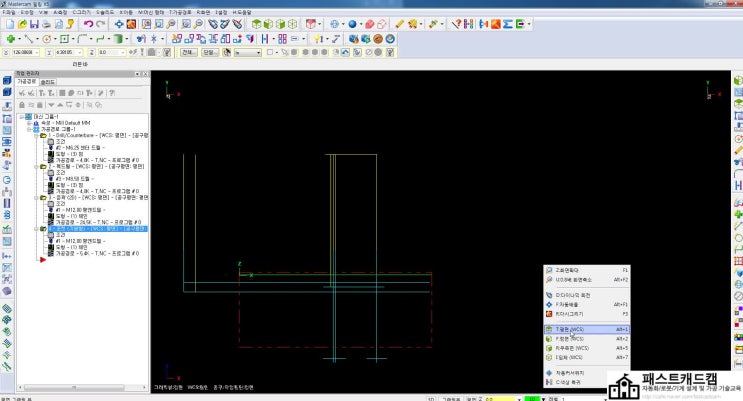The height and width of the screenshot is (401, 743).
Task: Click the Redo arrow icon
Action: pyautogui.click(x=101, y=23)
